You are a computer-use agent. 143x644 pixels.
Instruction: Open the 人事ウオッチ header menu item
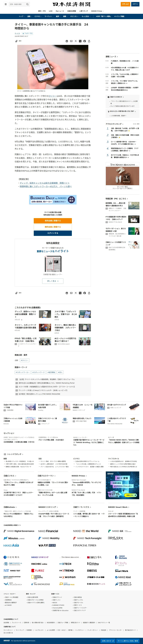84,11
